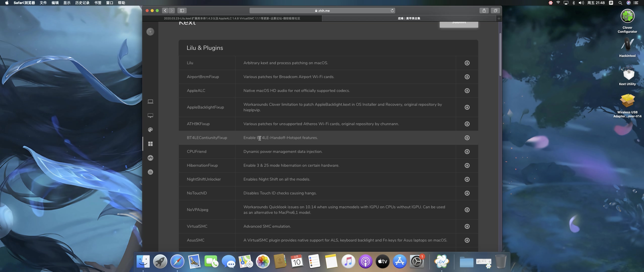This screenshot has width=644, height=272.
Task: Download AppleBacklightFixup kext
Action: pos(467,107)
